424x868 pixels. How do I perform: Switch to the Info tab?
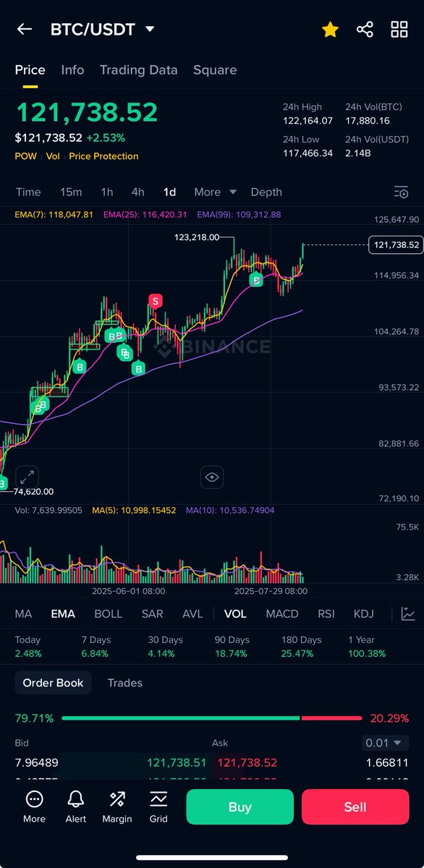point(72,70)
